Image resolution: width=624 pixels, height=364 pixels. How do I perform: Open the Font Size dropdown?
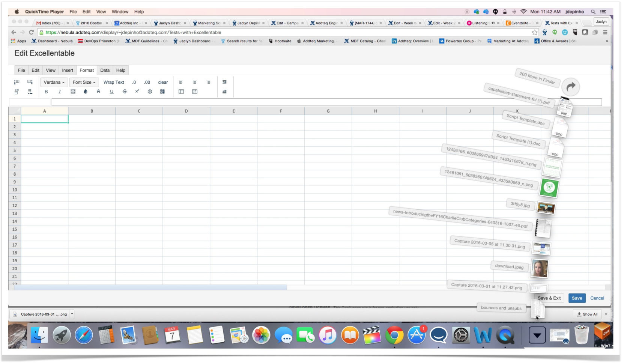[x=84, y=82]
